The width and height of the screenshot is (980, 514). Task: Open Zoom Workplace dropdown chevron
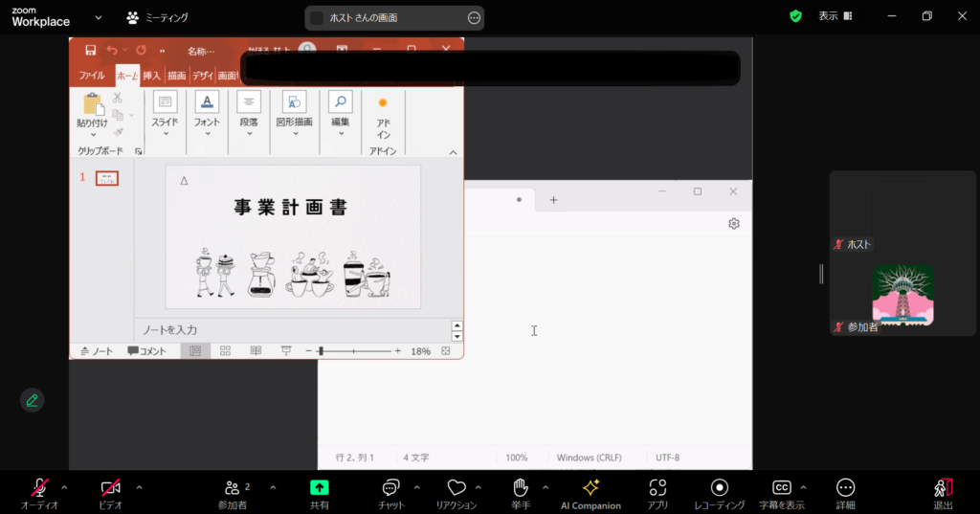99,17
